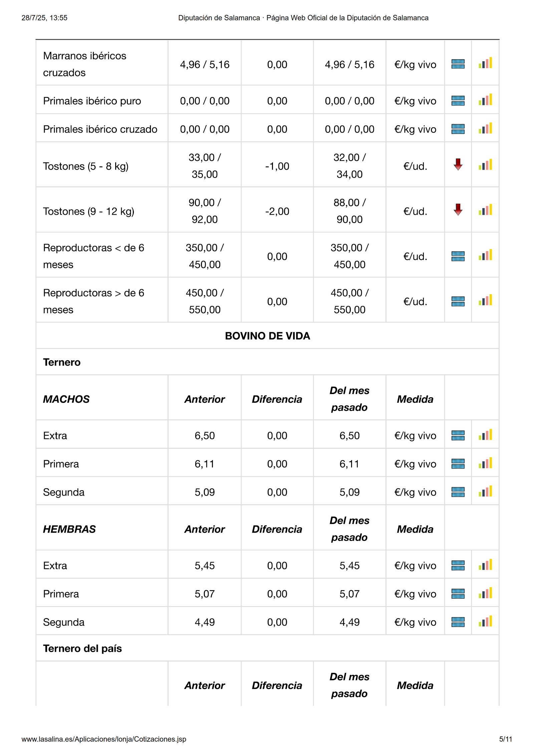534x756 pixels.
Task: Click the HEMBRAS column header
Action: point(69,529)
